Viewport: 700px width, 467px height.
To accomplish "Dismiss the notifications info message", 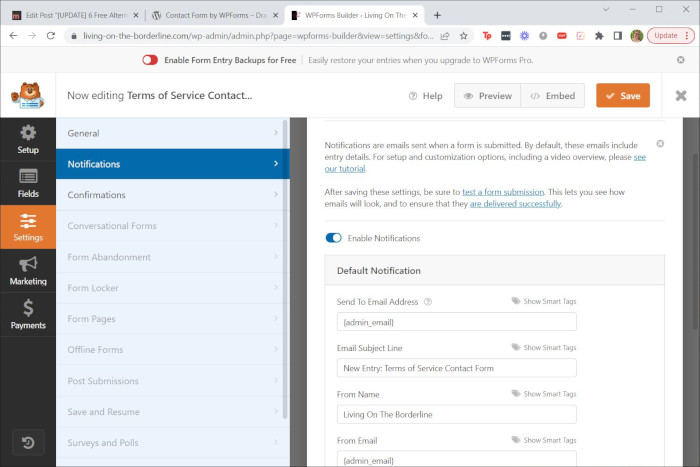I will point(660,143).
